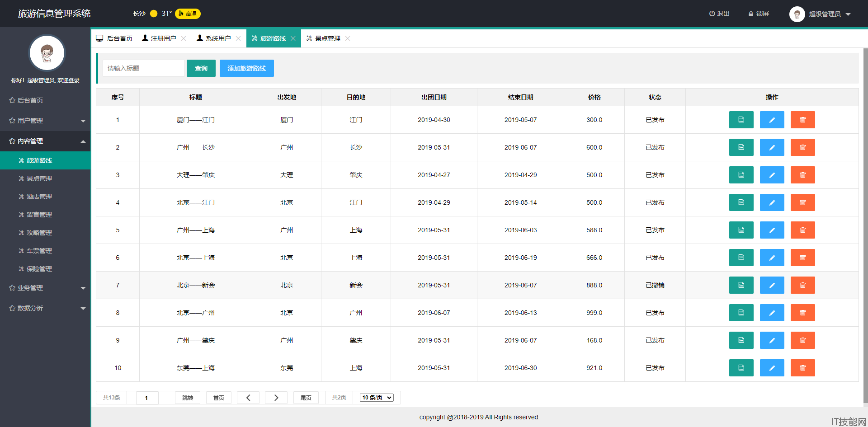Delete the 广州——上海 route
This screenshot has width=868, height=427.
tap(802, 230)
